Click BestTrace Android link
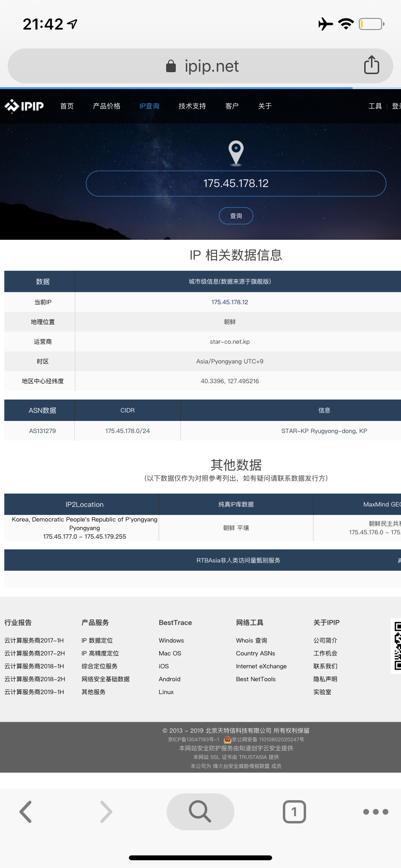The image size is (401, 868). point(170,679)
